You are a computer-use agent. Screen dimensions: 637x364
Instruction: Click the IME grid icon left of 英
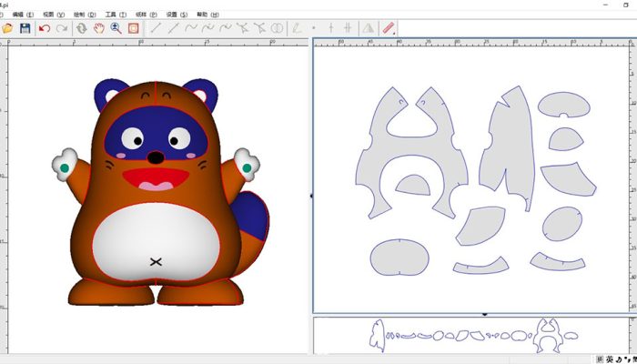(600, 359)
